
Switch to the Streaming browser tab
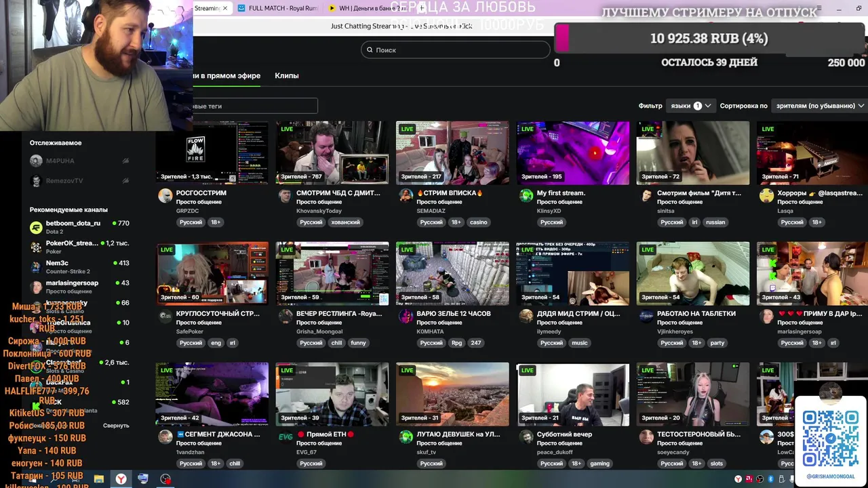[x=211, y=8]
